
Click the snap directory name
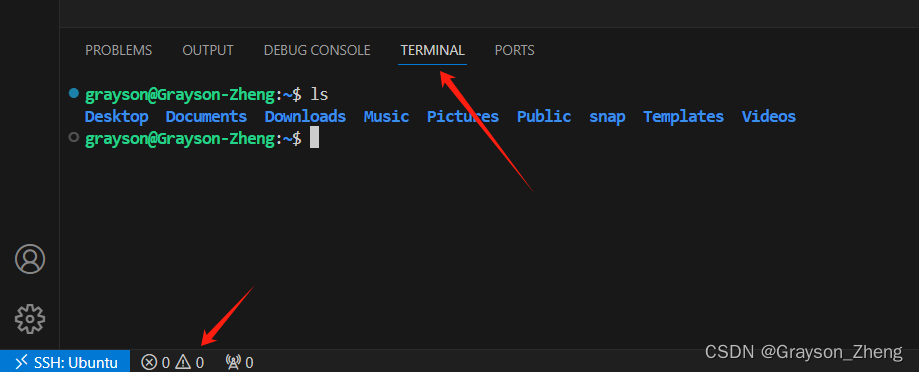pos(607,117)
